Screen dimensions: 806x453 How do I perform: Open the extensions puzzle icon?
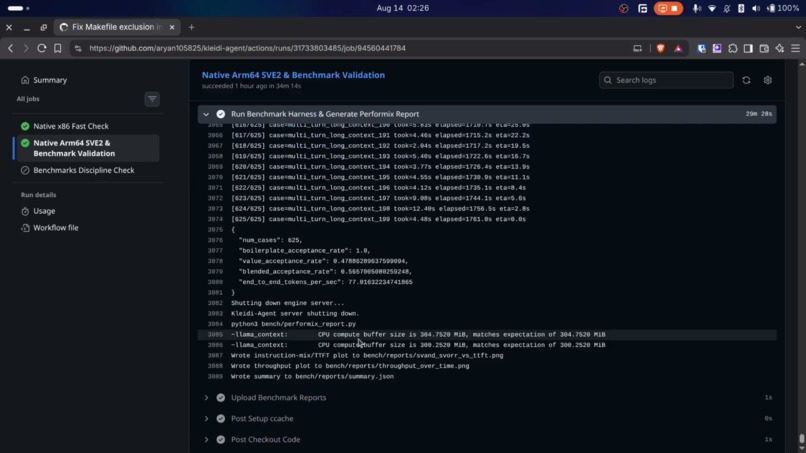click(732, 48)
